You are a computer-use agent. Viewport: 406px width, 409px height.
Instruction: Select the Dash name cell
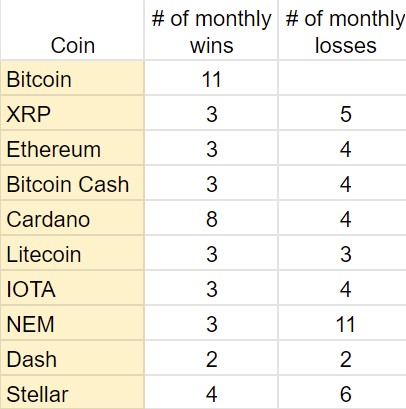point(72,358)
